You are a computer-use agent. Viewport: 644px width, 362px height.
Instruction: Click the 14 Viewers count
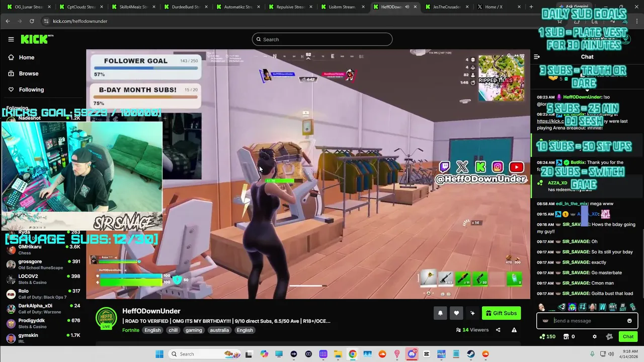pos(472,330)
